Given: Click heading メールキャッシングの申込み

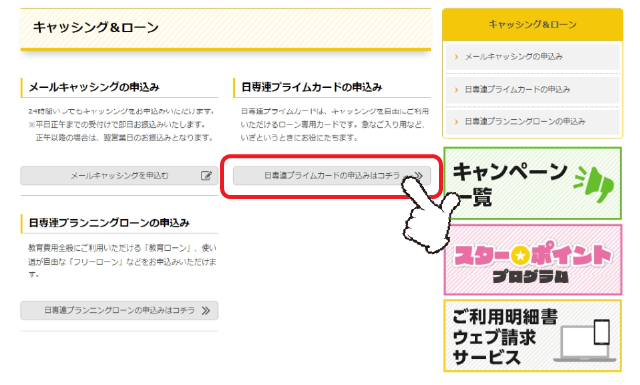Looking at the screenshot, I should click(94, 87).
